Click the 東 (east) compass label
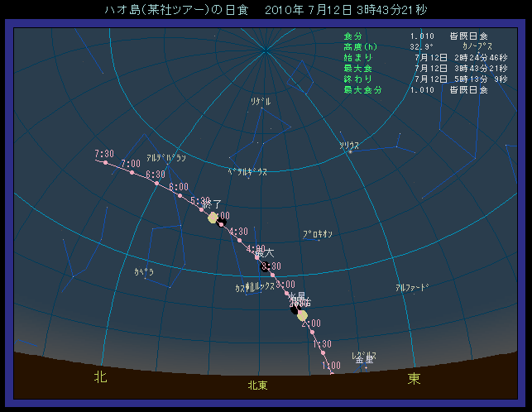Screen dimensions: 532x412 tap(414, 378)
